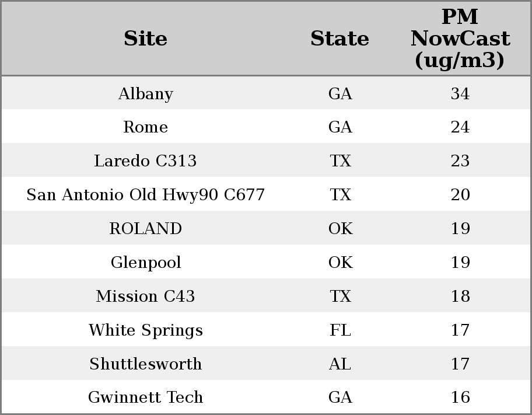
Task: Click the PM value 18
Action: tap(460, 296)
